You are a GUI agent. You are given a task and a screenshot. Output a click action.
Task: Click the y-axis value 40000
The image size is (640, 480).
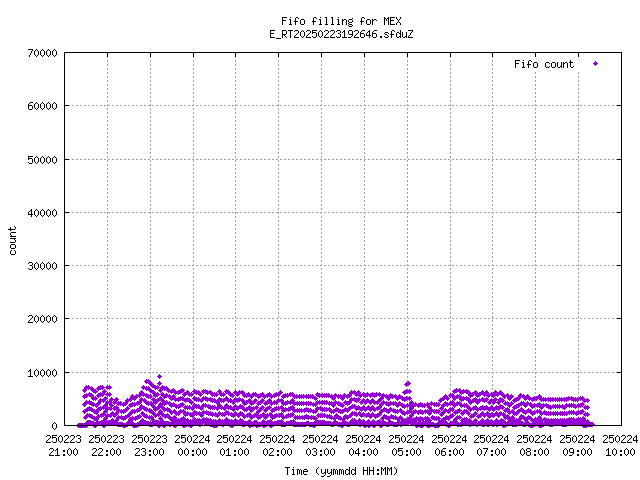(42, 213)
